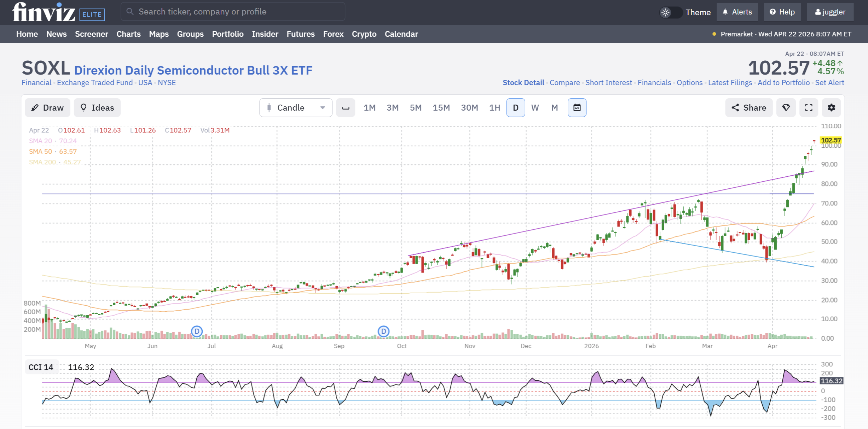Click the Alerts bell button
The height and width of the screenshot is (429, 868).
point(737,12)
